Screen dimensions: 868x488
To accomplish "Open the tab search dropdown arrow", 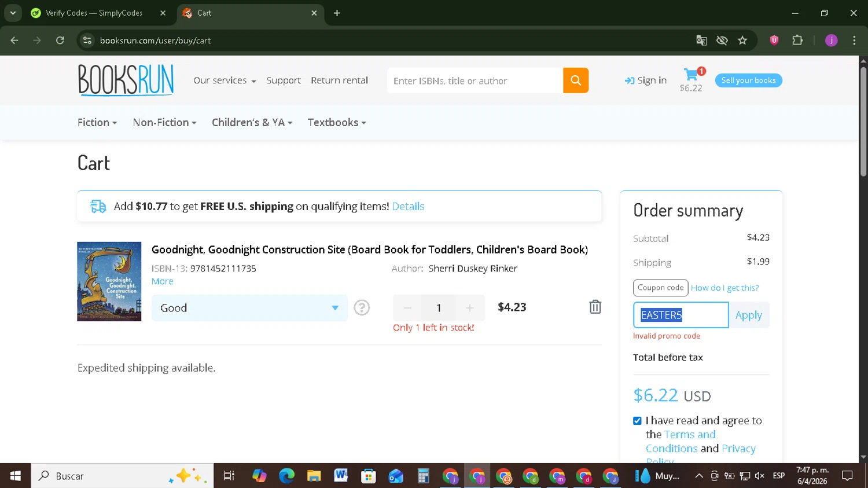I will [13, 13].
